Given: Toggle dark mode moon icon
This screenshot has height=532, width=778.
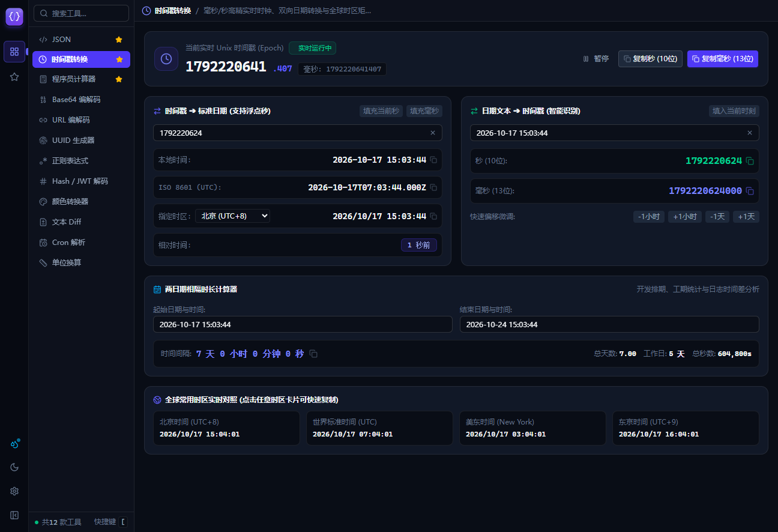Looking at the screenshot, I should [14, 467].
